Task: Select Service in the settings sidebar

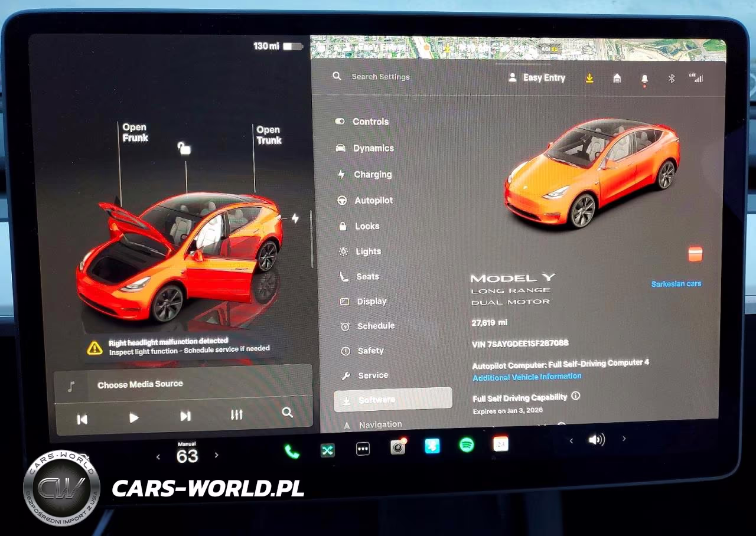Action: [365, 375]
